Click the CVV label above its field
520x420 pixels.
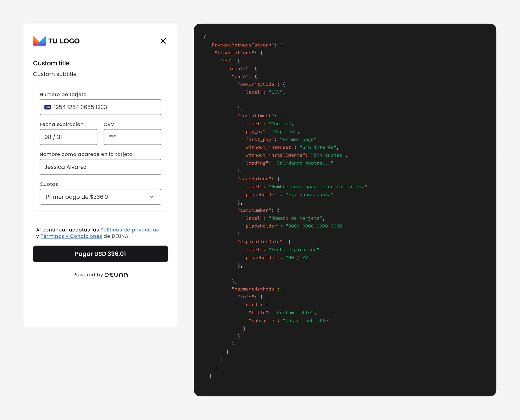pyautogui.click(x=109, y=124)
